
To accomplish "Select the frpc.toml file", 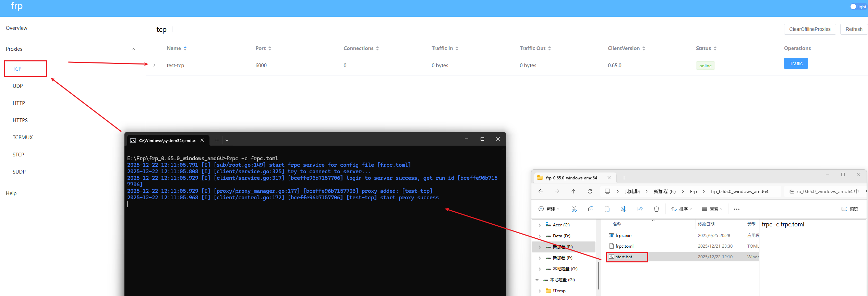I will [624, 246].
